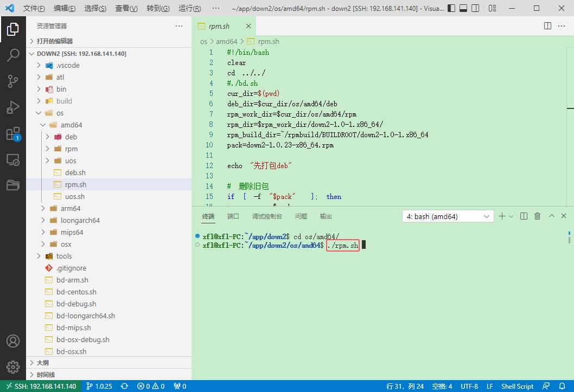Open Remote Explorer in activity bar

[x=13, y=160]
